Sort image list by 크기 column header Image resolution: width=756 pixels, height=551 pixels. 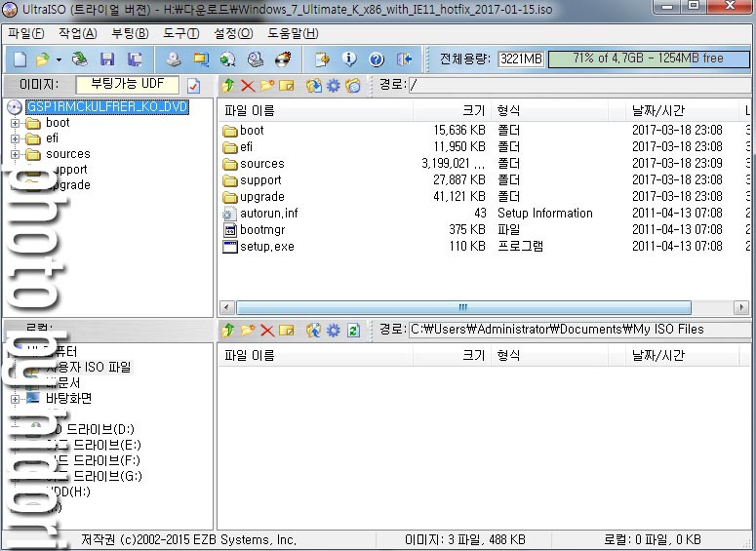pos(452,111)
